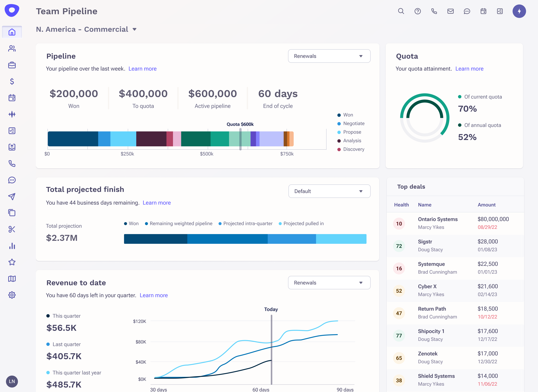The height and width of the screenshot is (392, 538).
Task: Open the help question-mark icon
Action: (x=417, y=11)
